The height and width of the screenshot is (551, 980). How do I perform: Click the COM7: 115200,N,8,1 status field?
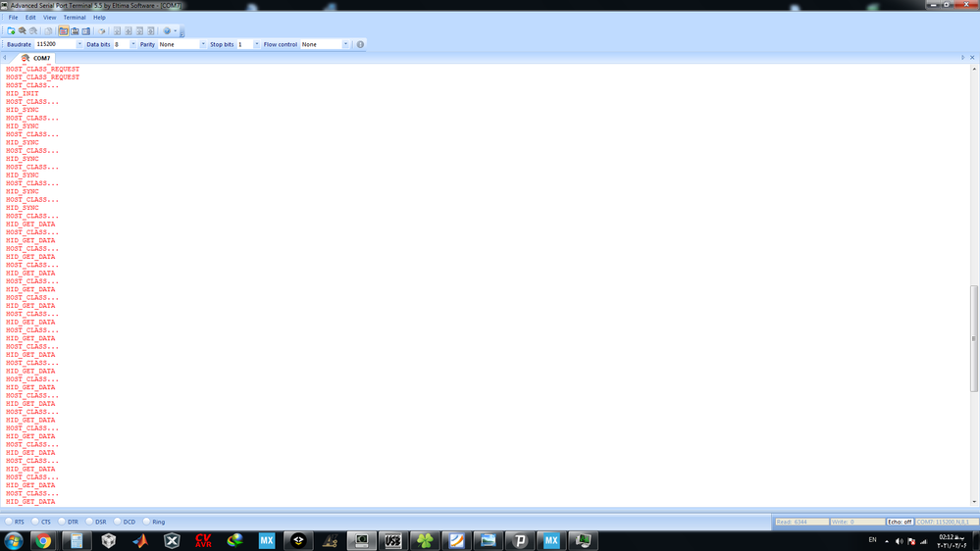(947, 522)
